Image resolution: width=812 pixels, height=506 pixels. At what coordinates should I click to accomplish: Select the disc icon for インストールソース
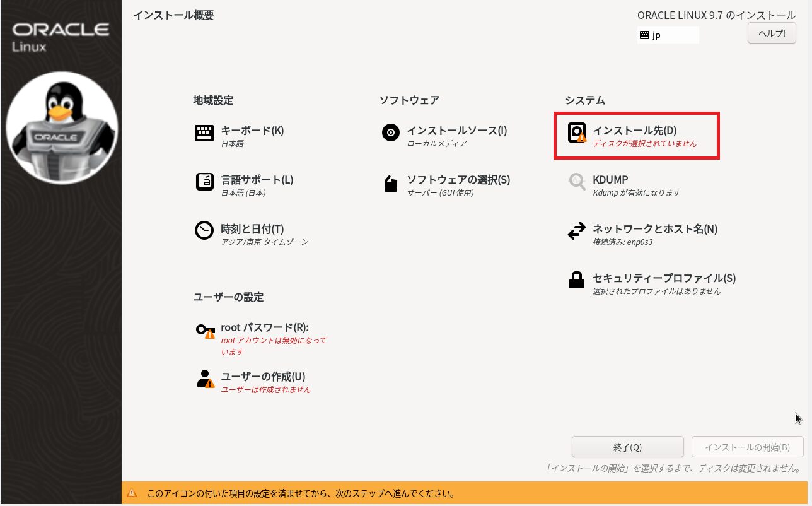pyautogui.click(x=391, y=133)
